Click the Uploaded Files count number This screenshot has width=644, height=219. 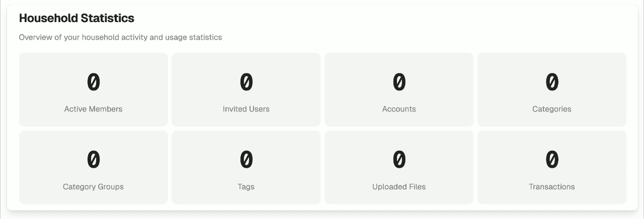click(399, 160)
